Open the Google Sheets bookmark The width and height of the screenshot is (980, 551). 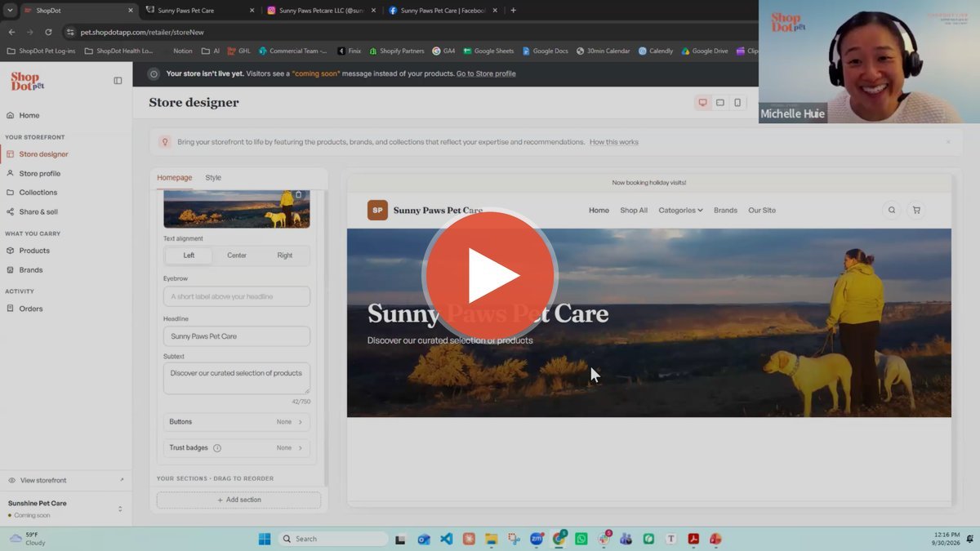(488, 51)
